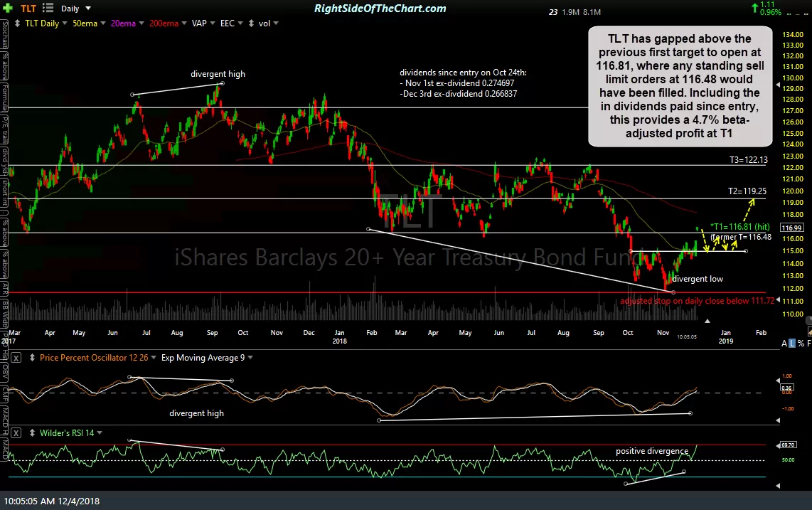
Task: Click the divergent low annotation
Action: (x=698, y=279)
